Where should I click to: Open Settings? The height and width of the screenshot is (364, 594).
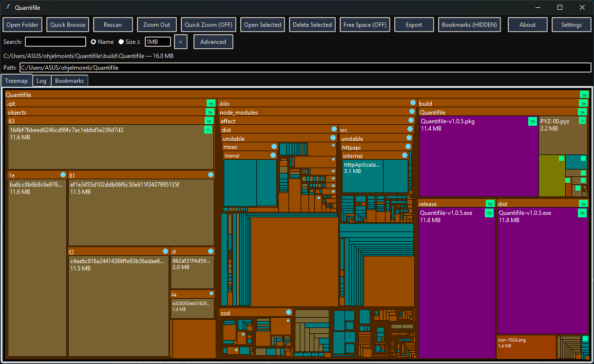tap(572, 25)
